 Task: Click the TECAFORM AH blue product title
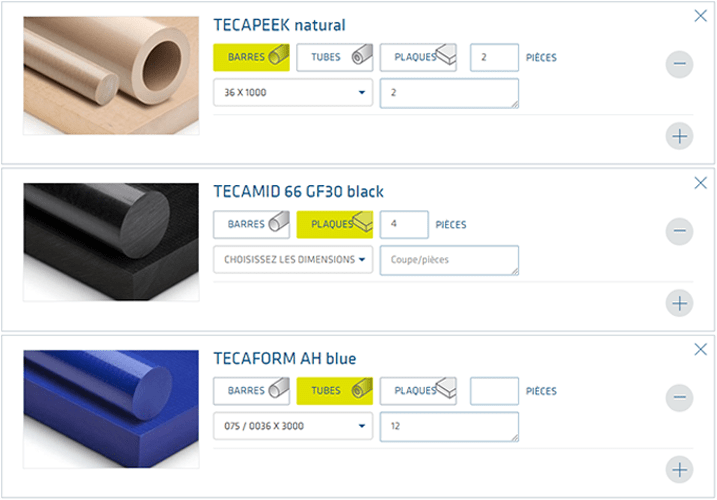tap(285, 358)
